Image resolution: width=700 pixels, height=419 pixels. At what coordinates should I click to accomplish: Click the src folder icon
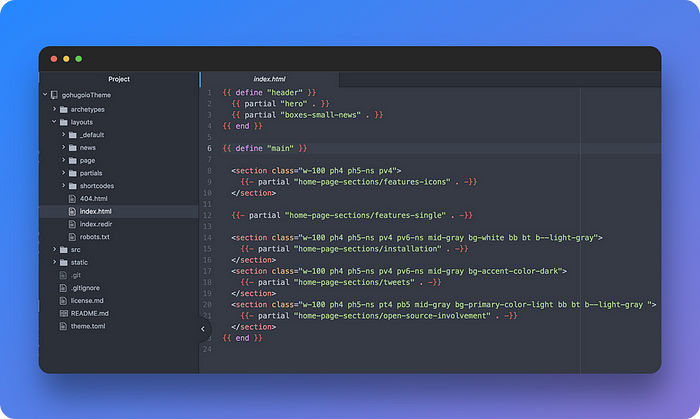[x=63, y=250]
